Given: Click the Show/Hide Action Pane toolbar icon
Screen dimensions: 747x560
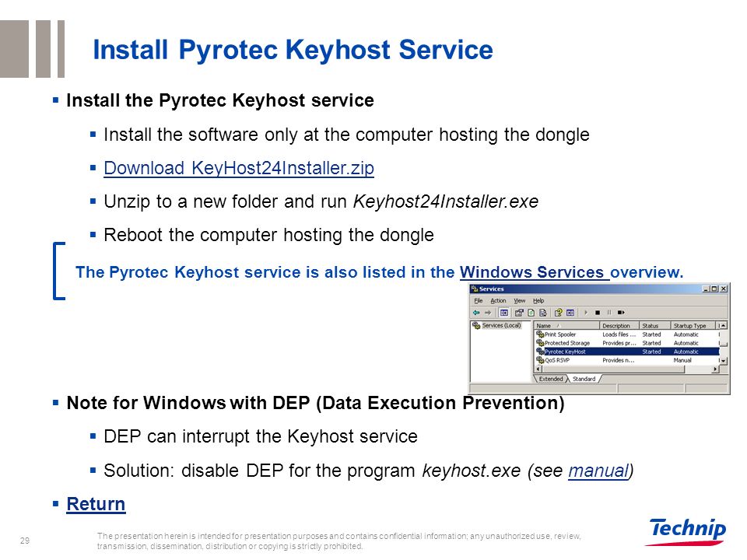Looking at the screenshot, I should point(570,313).
